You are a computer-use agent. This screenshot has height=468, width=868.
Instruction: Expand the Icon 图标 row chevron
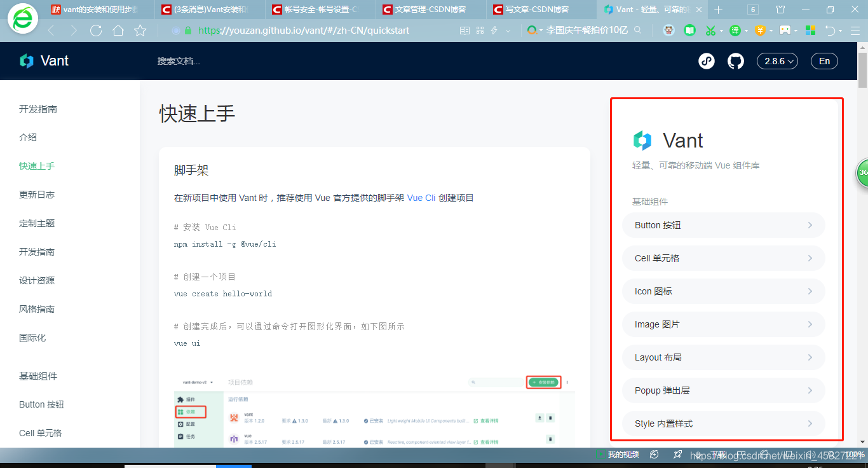point(810,291)
